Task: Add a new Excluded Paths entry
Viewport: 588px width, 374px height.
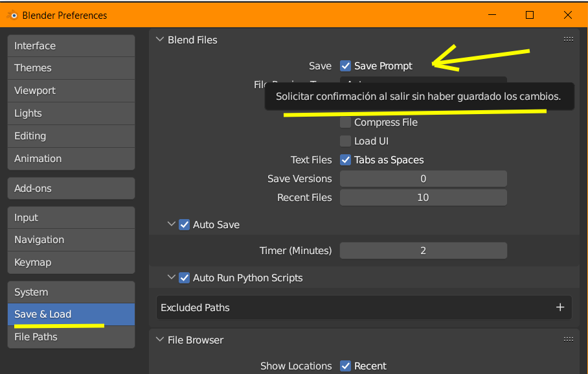Action: point(560,308)
